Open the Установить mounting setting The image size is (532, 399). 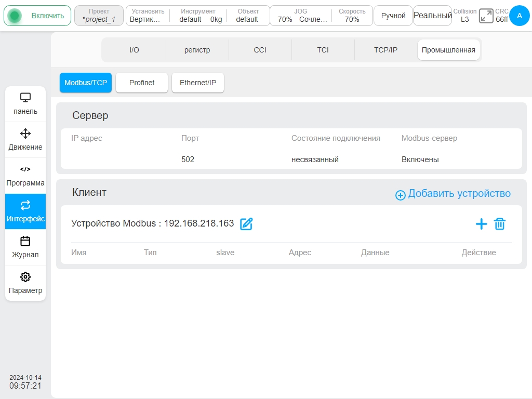point(148,16)
